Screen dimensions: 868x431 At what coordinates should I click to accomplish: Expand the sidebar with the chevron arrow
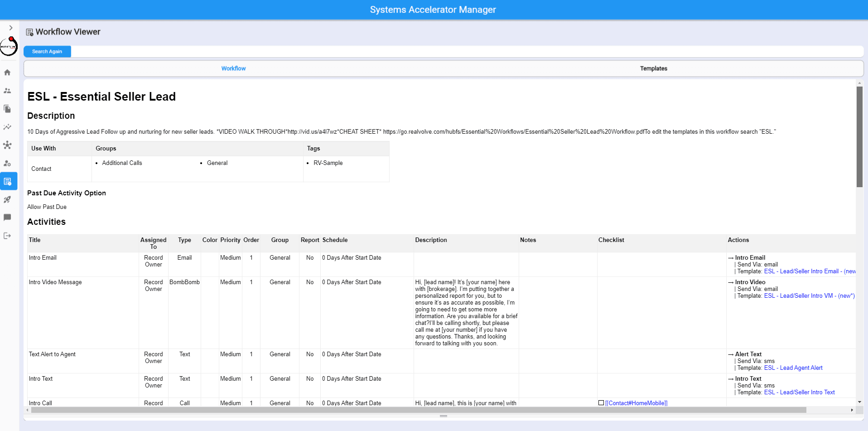click(x=11, y=28)
